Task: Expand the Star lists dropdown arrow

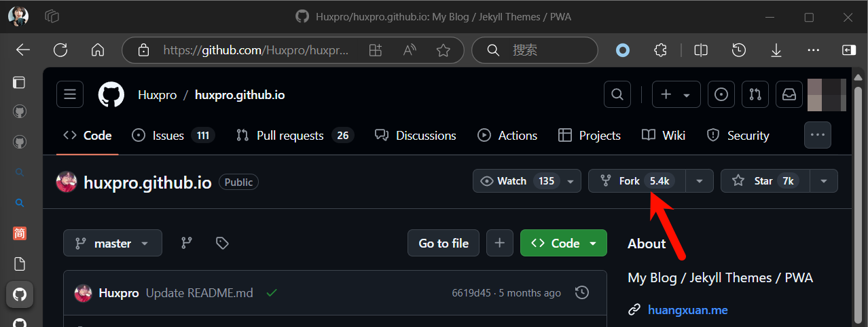Action: [x=824, y=181]
